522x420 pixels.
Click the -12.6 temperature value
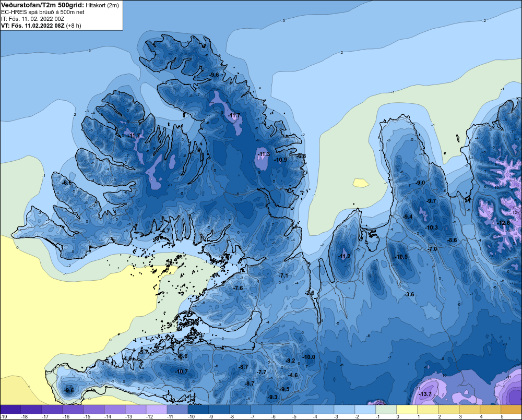tap(503, 223)
